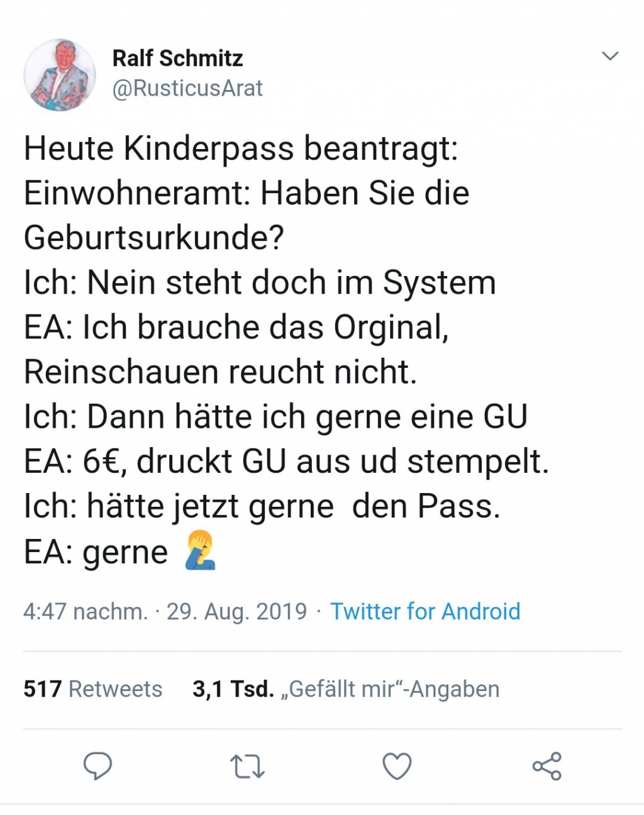
Task: Click the line 'Heute Kinderpass beantragt:'
Action: [x=241, y=149]
